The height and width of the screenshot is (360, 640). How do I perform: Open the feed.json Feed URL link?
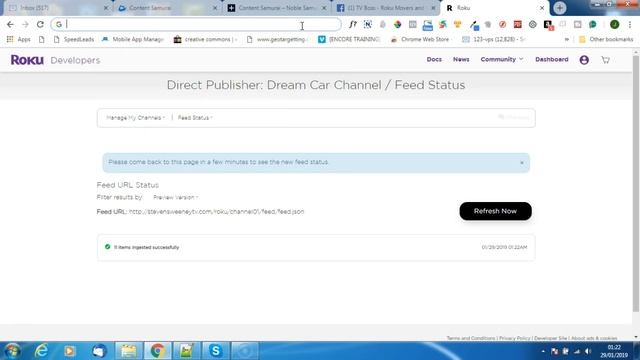click(216, 212)
